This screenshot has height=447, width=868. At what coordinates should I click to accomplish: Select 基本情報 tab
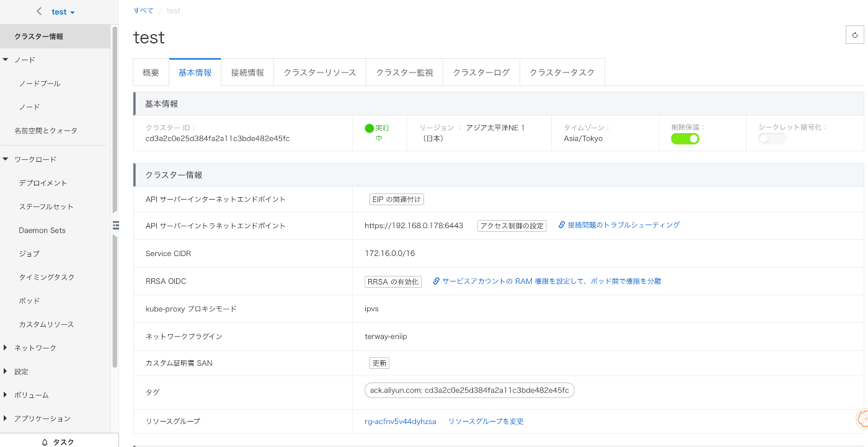click(195, 73)
